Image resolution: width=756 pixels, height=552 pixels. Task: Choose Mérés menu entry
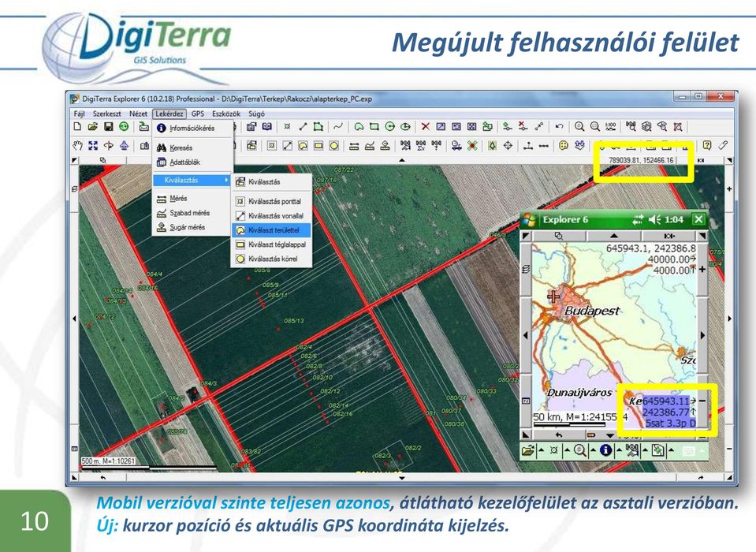[192, 198]
